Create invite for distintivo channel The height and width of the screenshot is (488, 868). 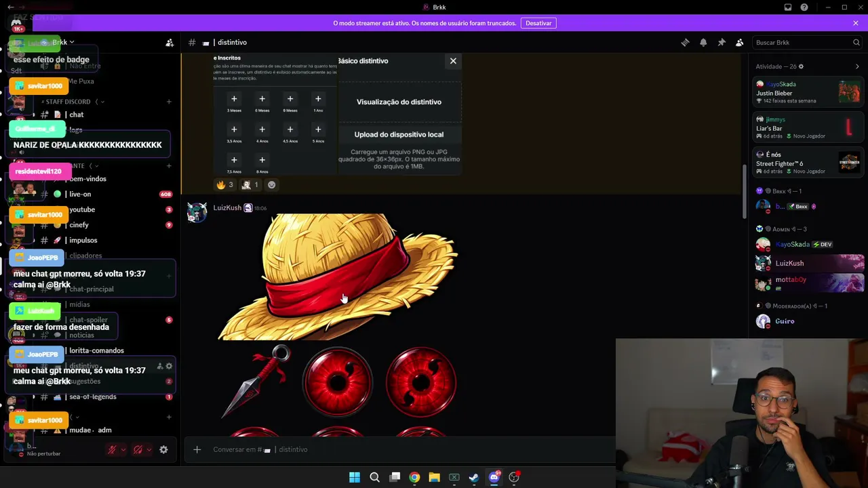point(159,366)
